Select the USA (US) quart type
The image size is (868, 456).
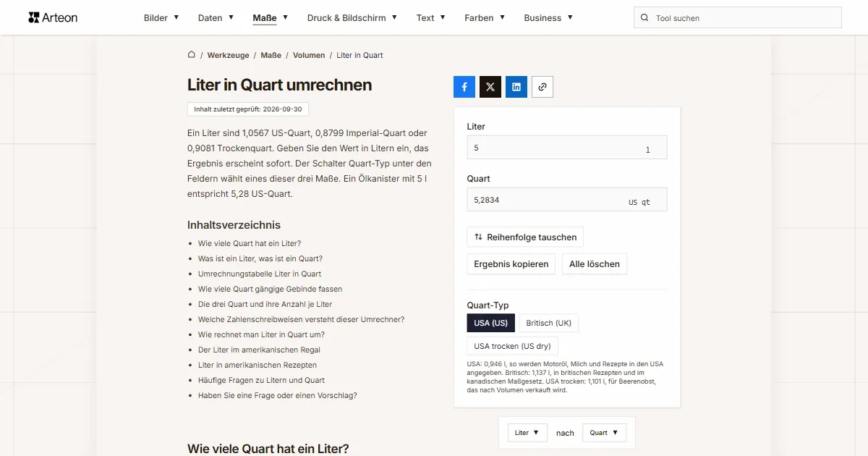491,323
